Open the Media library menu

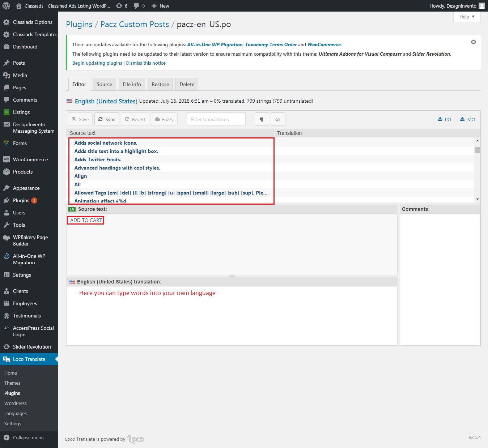29,75
